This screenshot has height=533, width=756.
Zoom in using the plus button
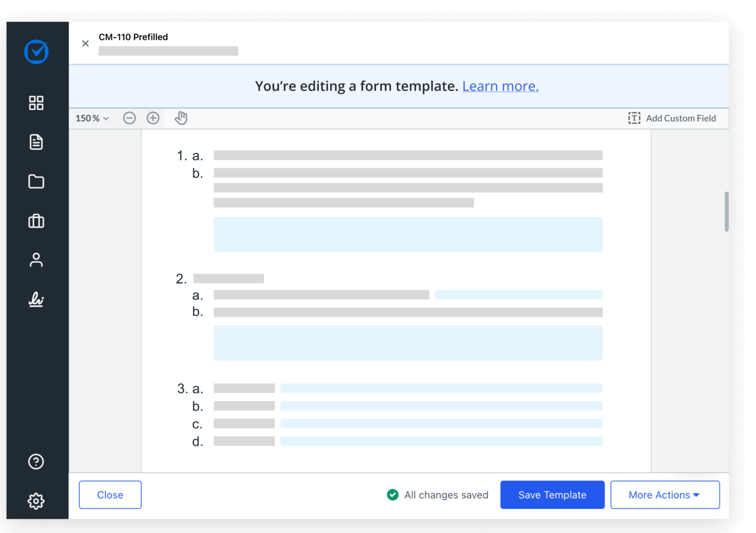coord(153,118)
